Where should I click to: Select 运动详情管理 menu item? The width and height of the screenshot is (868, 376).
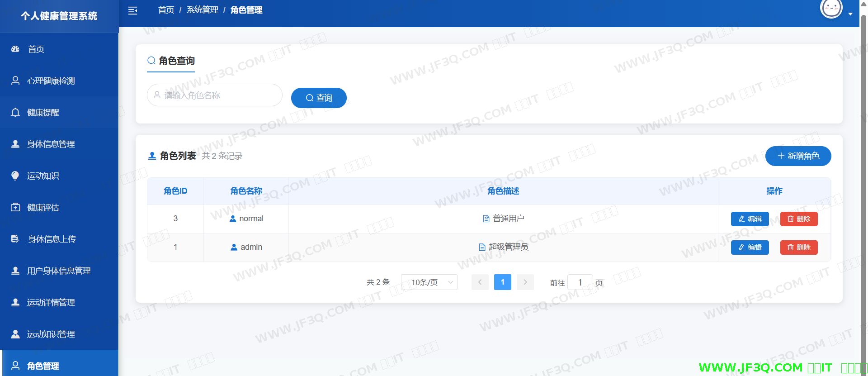point(51,302)
